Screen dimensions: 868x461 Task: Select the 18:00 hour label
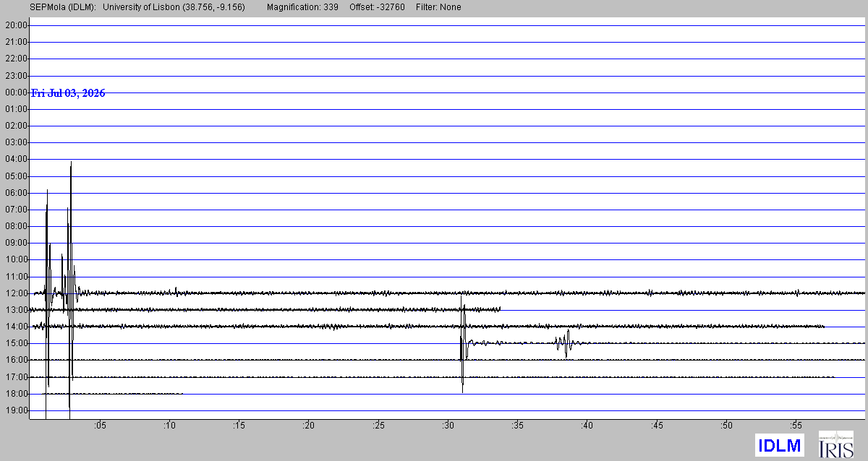tap(16, 394)
